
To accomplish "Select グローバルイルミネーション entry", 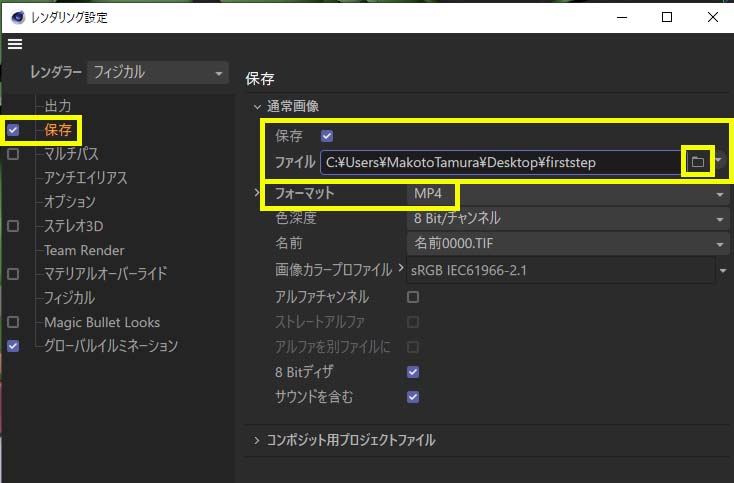I will pyautogui.click(x=111, y=346).
